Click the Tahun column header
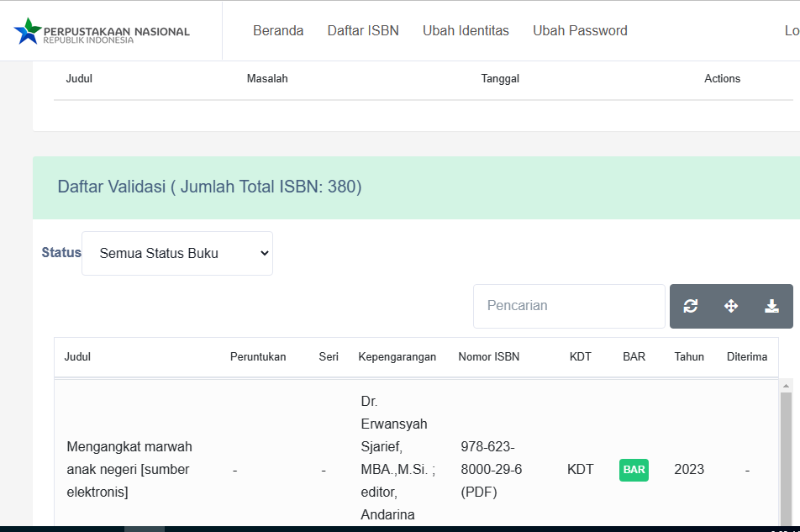 click(689, 356)
